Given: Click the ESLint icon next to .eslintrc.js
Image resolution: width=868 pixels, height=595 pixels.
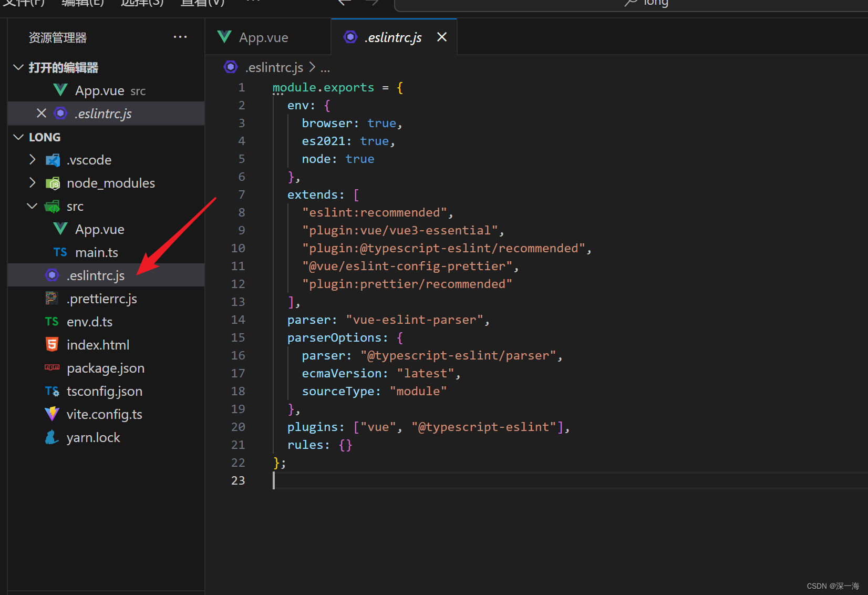Looking at the screenshot, I should pyautogui.click(x=51, y=275).
